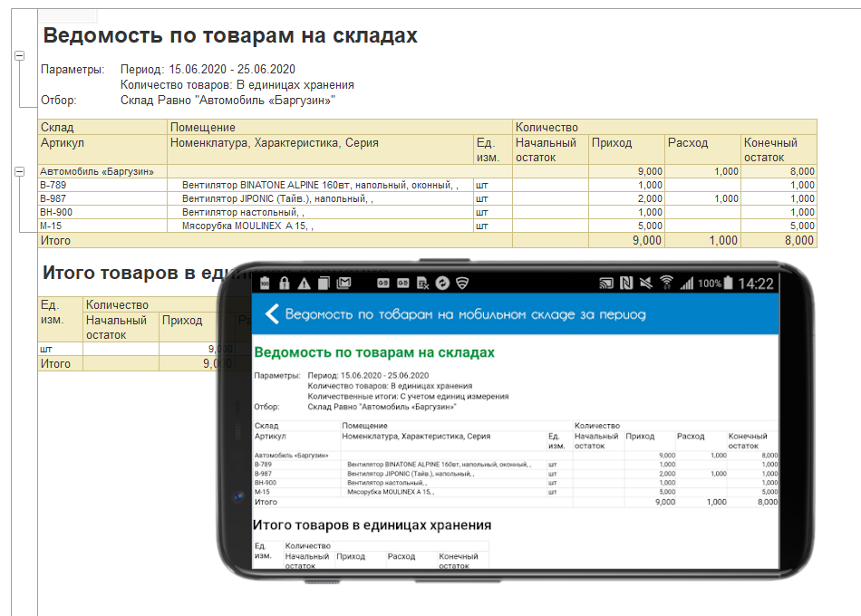
Task: Tap Количественные итоги parameter line on phone
Action: click(x=408, y=397)
